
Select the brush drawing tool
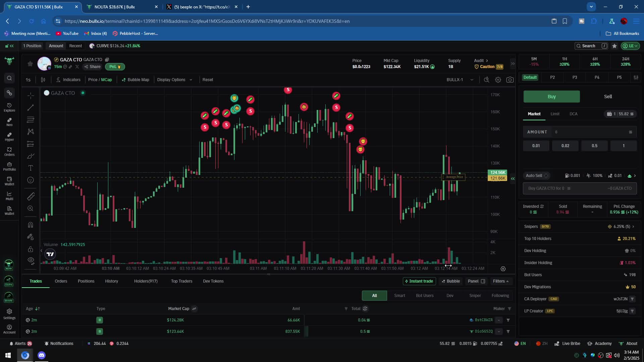tap(31, 156)
